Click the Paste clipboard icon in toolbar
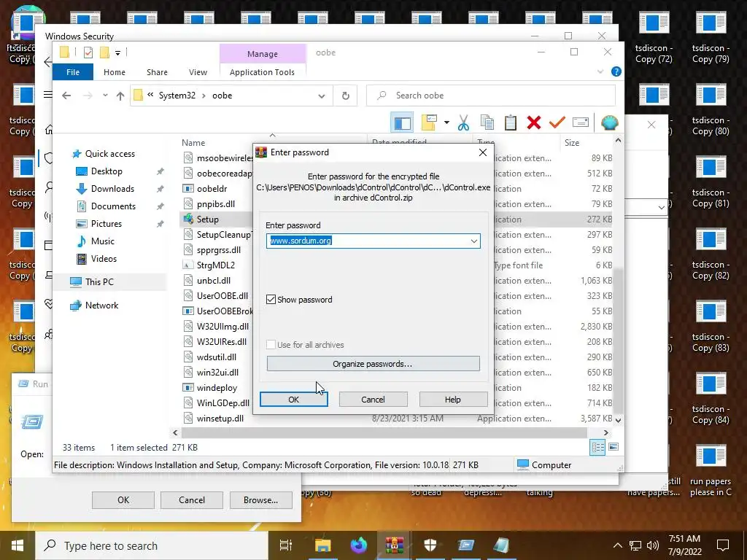747x560 pixels. [x=510, y=122]
